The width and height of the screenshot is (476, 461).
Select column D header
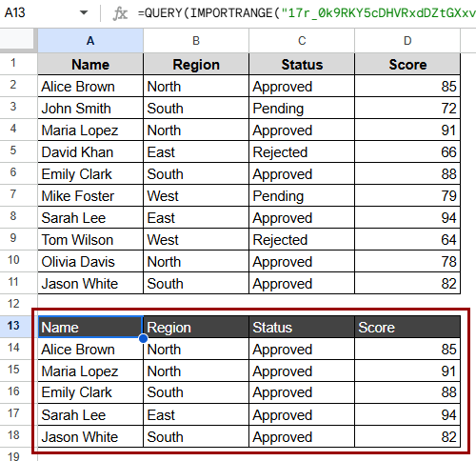click(x=407, y=41)
